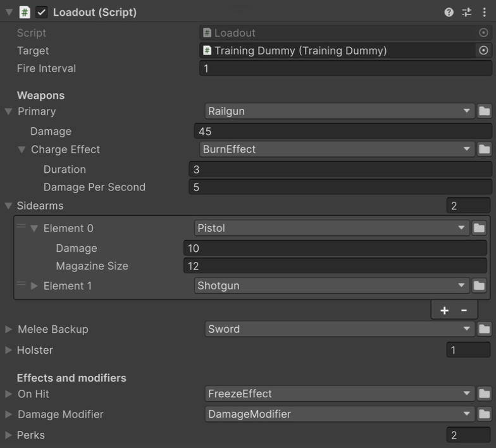Viewport: 496px width, 448px height.
Task: Open the BurnEffect type dropdown
Action: tap(337, 149)
